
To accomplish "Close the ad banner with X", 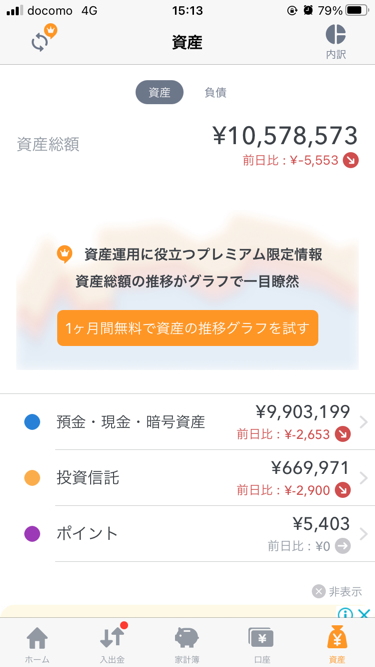I will (x=364, y=614).
